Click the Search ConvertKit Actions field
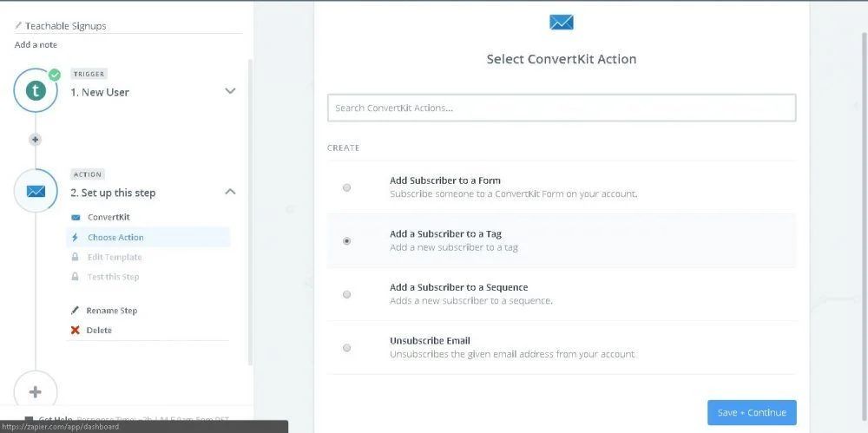The image size is (868, 433). [x=562, y=108]
